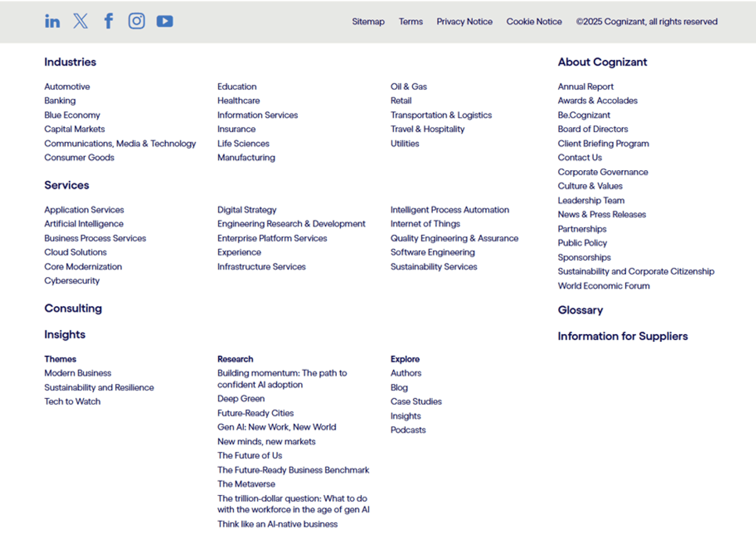Select Business Process Services

coord(95,238)
